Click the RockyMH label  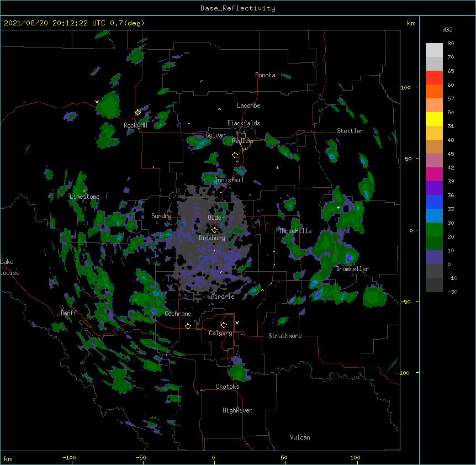tap(135, 125)
